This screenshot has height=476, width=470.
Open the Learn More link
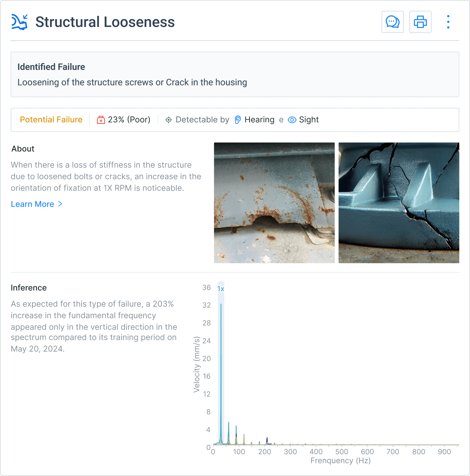[x=32, y=204]
